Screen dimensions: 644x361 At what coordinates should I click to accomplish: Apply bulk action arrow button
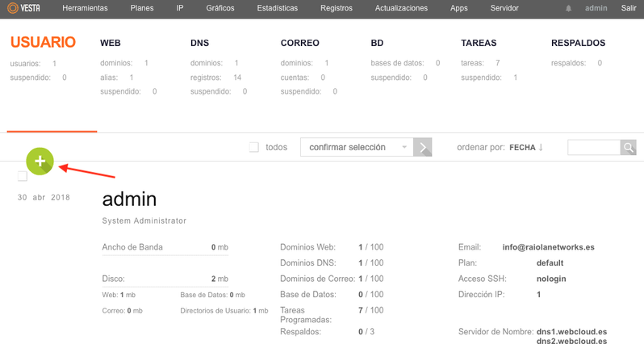click(x=423, y=147)
